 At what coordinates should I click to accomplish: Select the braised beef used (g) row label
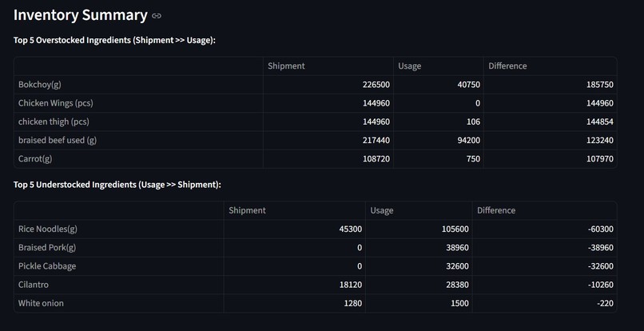(x=138, y=140)
